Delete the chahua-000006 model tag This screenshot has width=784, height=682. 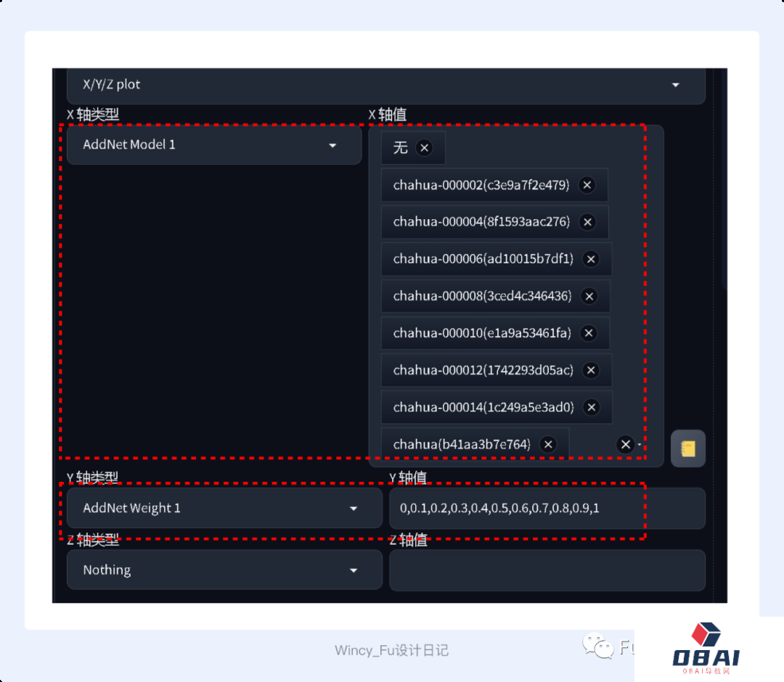(x=591, y=259)
